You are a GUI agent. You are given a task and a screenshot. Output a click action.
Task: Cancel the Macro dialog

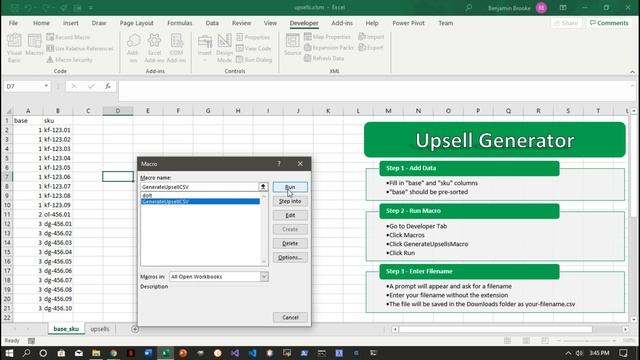tap(290, 317)
